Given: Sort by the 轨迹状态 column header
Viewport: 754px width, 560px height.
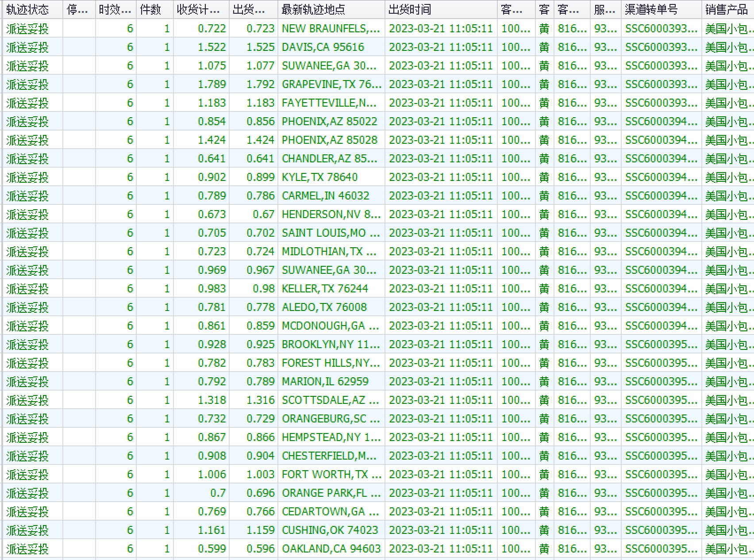Looking at the screenshot, I should [x=33, y=9].
